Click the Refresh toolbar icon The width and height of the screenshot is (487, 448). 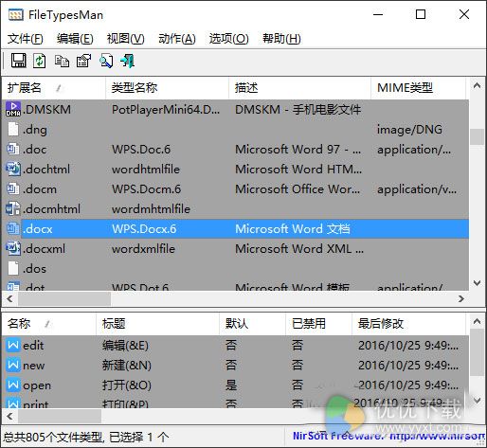tap(40, 61)
